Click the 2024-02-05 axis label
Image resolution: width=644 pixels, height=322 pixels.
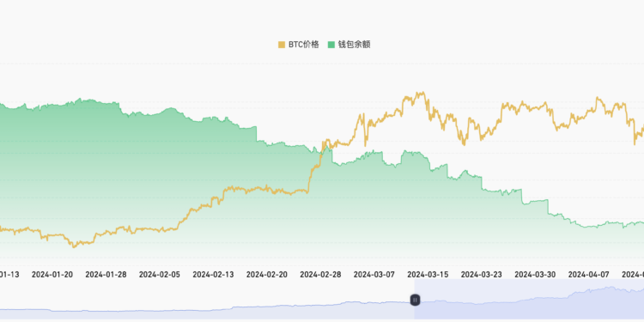tap(160, 275)
